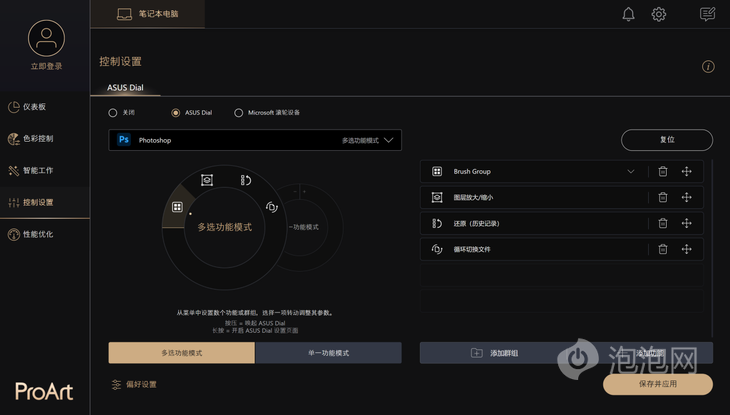This screenshot has height=415, width=730.
Task: Open the notifications bell icon
Action: click(628, 14)
